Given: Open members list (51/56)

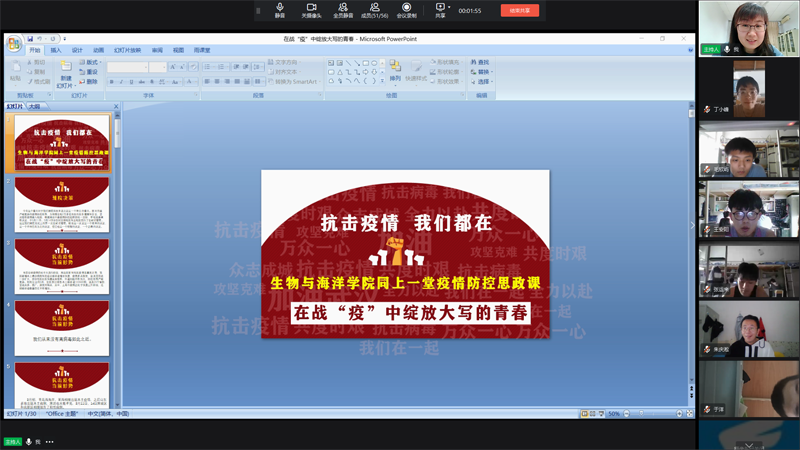Looking at the screenshot, I should (x=375, y=9).
